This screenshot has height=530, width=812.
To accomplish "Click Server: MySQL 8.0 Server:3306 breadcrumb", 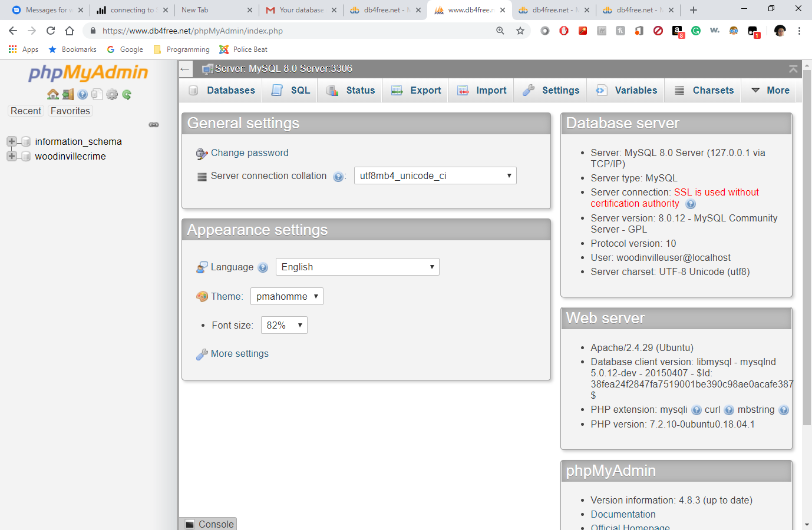I will [x=283, y=69].
